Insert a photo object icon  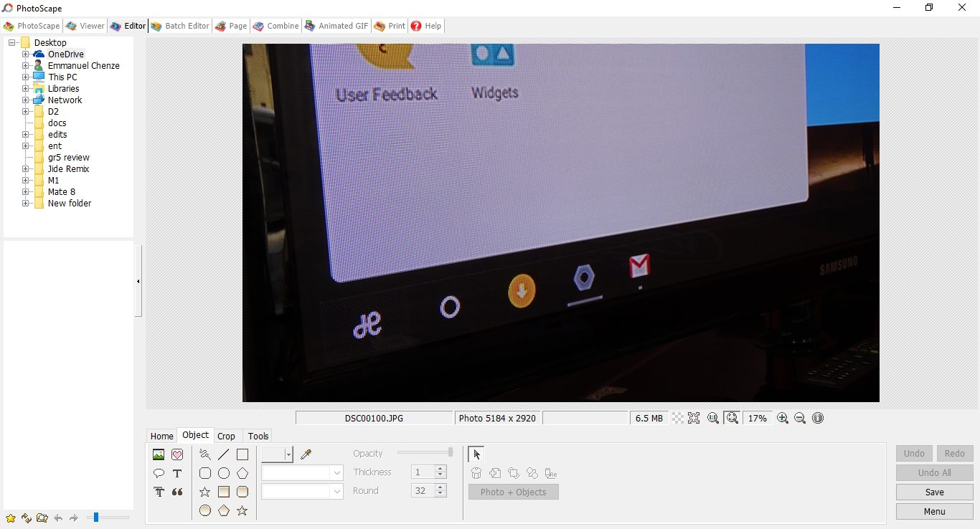click(159, 454)
